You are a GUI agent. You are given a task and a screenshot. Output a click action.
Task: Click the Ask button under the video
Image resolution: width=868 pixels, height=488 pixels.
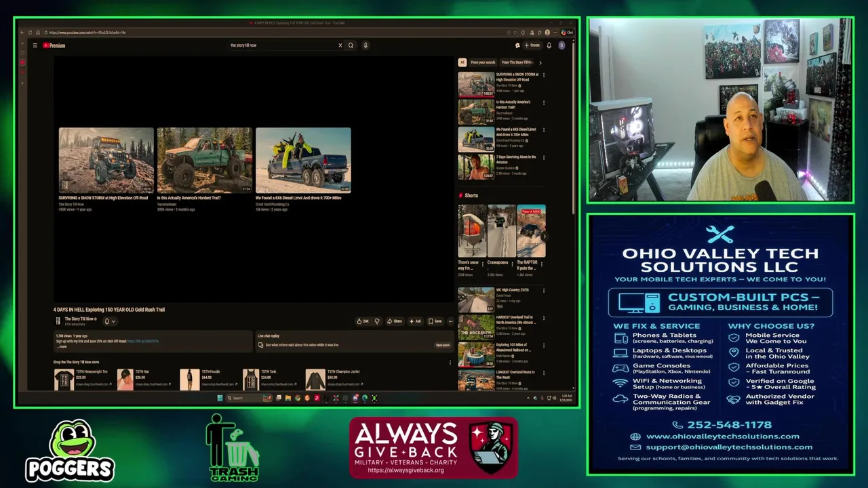click(x=414, y=321)
